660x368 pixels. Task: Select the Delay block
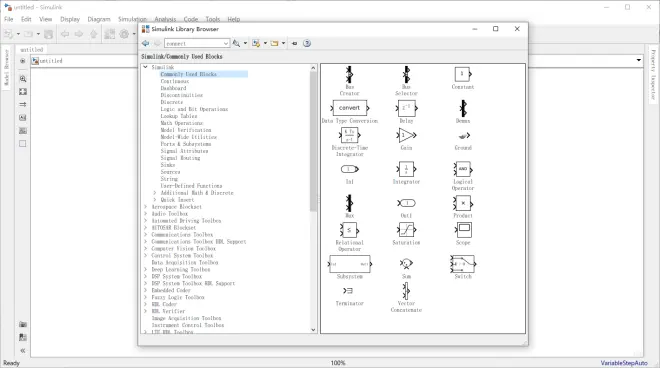tap(406, 108)
